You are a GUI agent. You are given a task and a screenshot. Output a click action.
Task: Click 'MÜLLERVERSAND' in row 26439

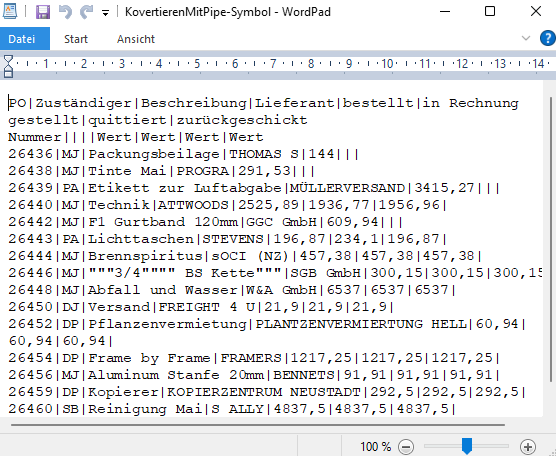[x=348, y=188]
